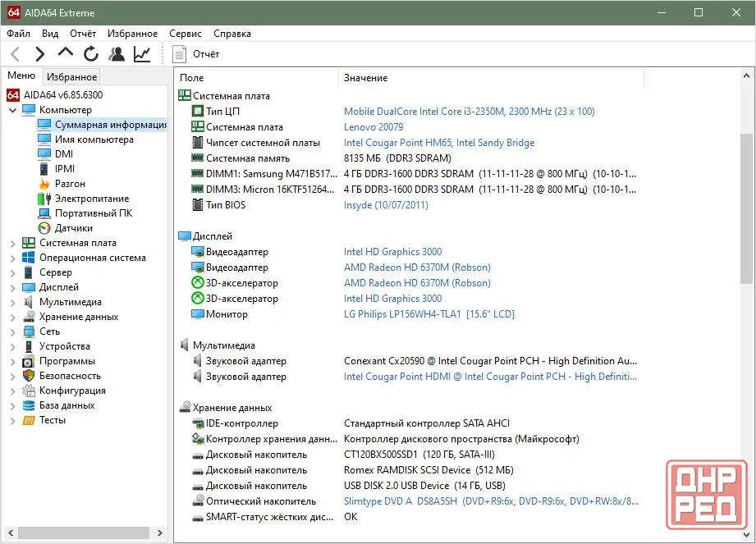Click the sidebar horizontal scroll right arrow

[159, 533]
